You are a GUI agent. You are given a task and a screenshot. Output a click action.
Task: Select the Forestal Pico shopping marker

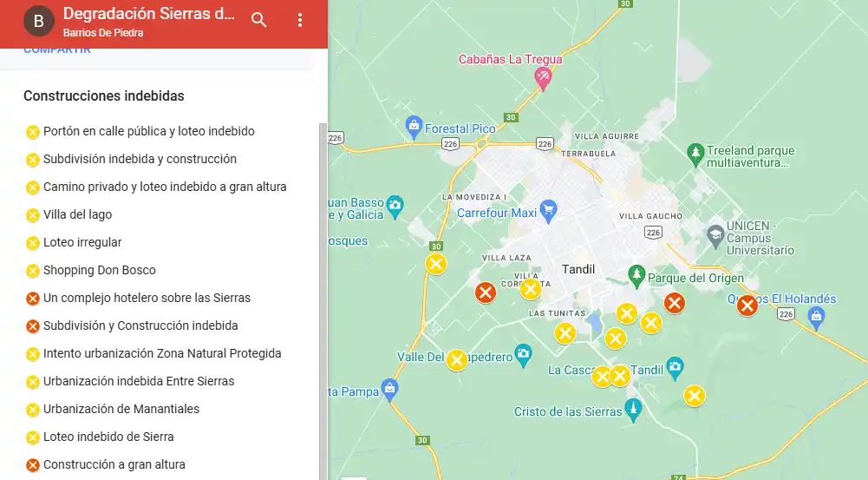[414, 128]
